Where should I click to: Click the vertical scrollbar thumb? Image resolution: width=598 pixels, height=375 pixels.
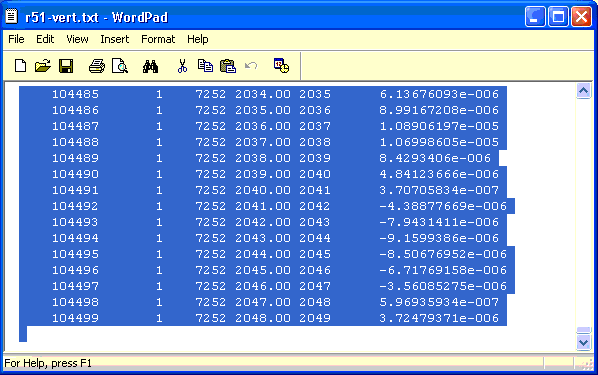click(x=584, y=330)
